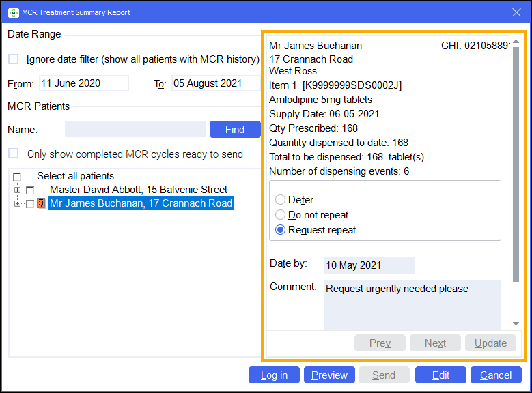Click the Edit button
The height and width of the screenshot is (393, 532).
coord(440,375)
